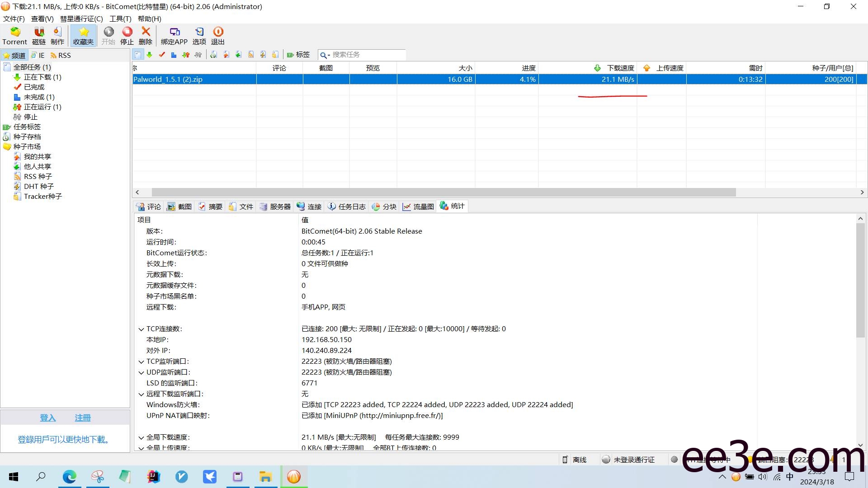The width and height of the screenshot is (868, 488).
Task: Open a torrent file with the Torrent icon
Action: click(x=14, y=35)
